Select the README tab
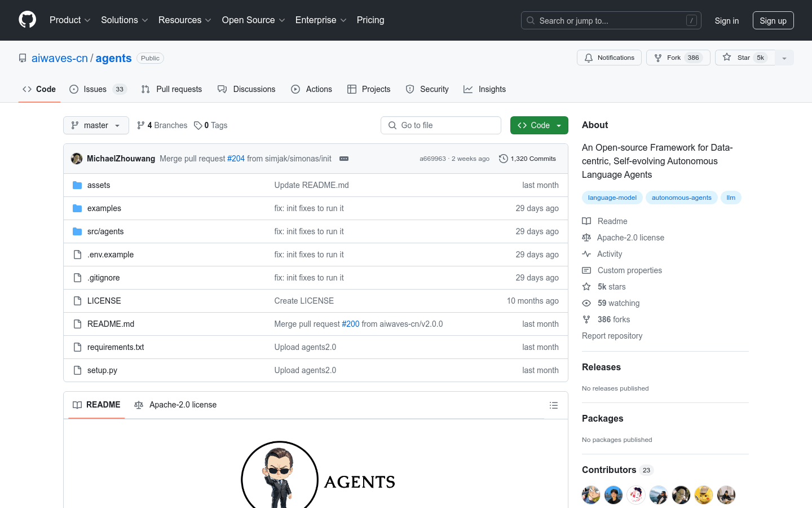This screenshot has width=812, height=508. tap(96, 405)
